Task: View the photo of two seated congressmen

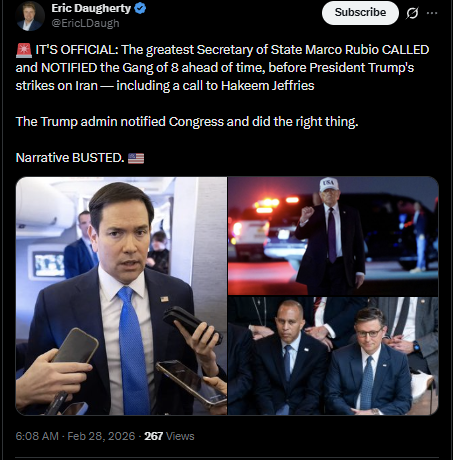Action: click(x=333, y=356)
